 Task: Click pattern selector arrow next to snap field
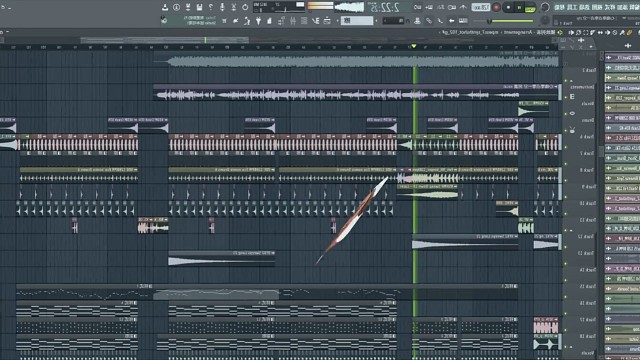pyautogui.click(x=376, y=20)
